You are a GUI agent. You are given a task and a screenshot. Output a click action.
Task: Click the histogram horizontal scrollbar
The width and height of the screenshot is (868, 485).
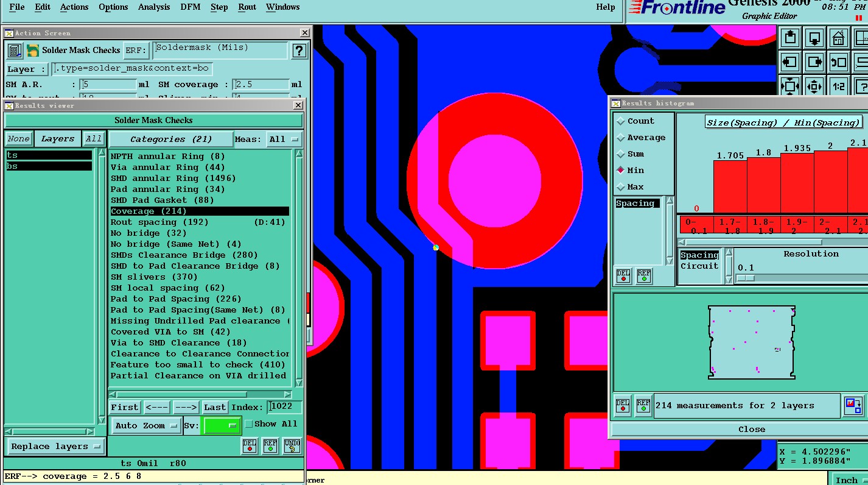pos(773,241)
